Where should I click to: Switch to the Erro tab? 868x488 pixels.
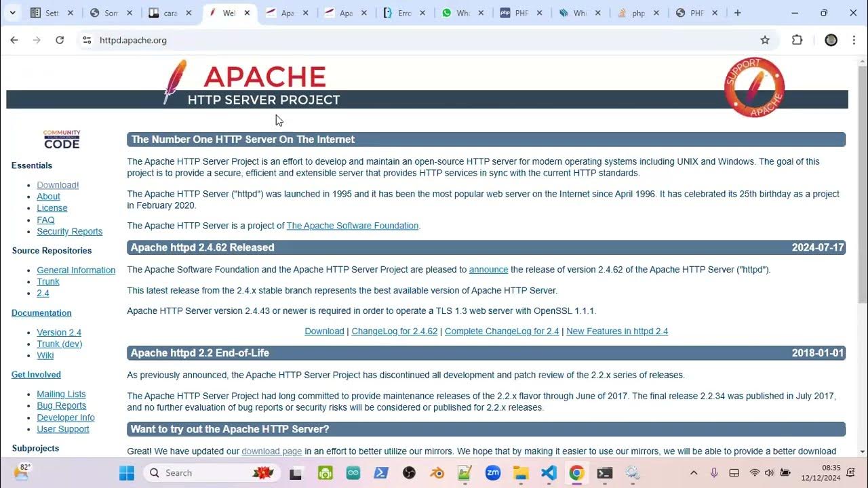[404, 13]
